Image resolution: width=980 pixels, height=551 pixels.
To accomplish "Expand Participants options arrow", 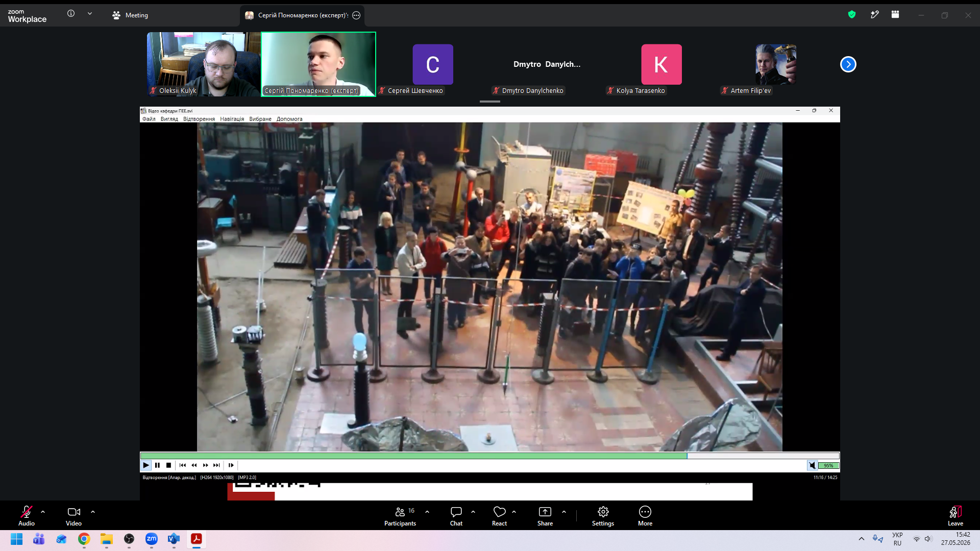I will (427, 512).
